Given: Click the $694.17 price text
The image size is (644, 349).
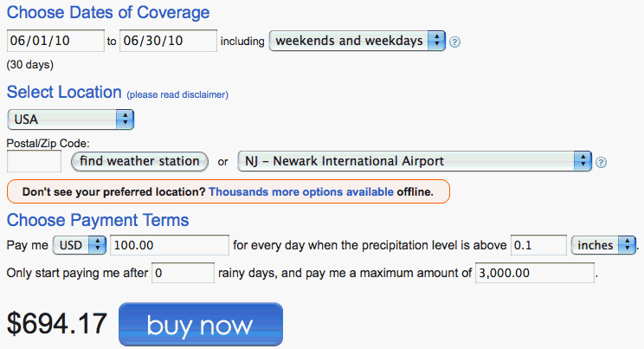Looking at the screenshot, I should click(57, 323).
